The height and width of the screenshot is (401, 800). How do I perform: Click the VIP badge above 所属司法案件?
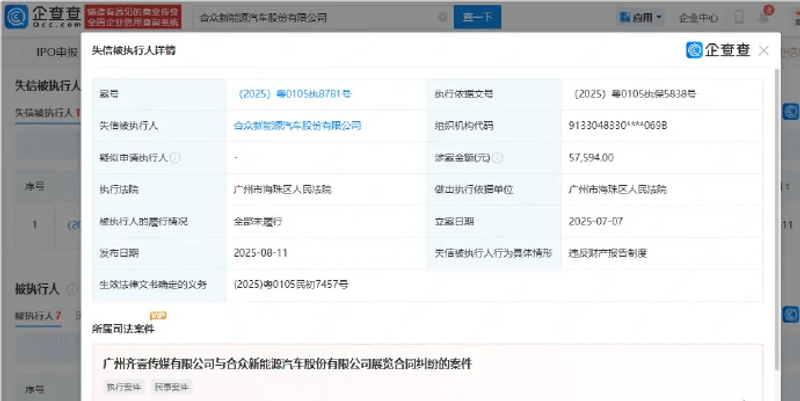(x=158, y=316)
